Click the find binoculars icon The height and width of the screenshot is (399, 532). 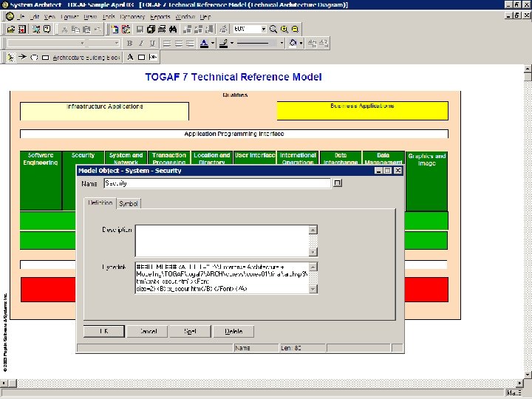point(173,30)
